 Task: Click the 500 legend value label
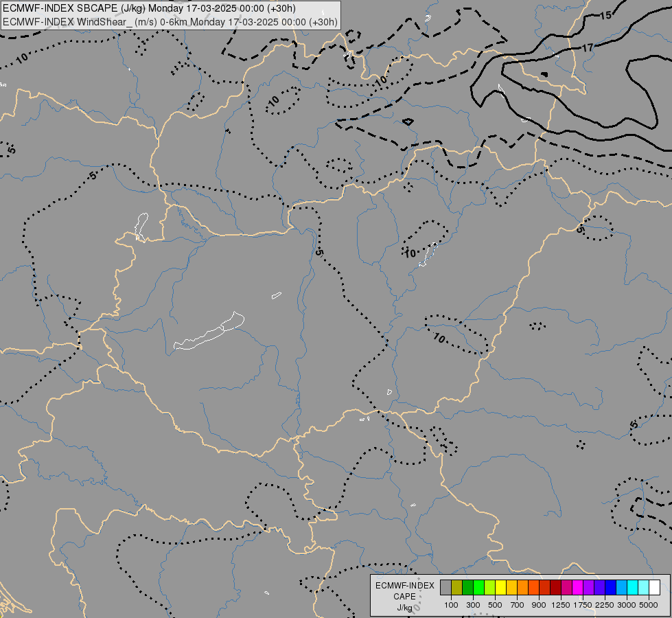pyautogui.click(x=495, y=605)
